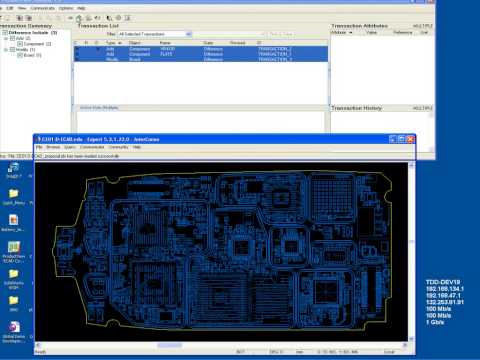Select the Modify Board transaction row
The image size is (480, 360).
[201, 59]
